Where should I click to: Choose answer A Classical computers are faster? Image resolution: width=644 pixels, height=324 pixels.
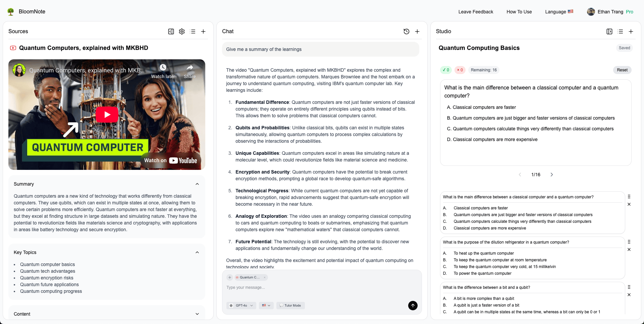(484, 107)
